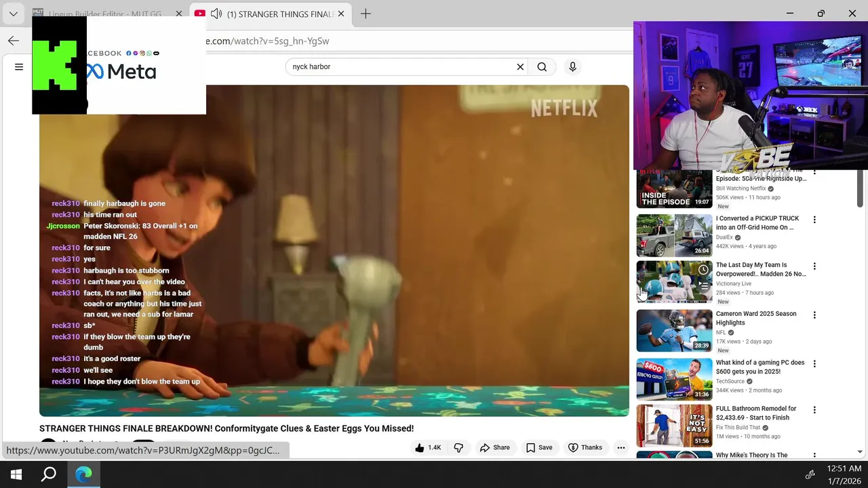Open Cameron Ward 2025 Season Highlights title
This screenshot has width=868, height=488.
[x=756, y=318]
